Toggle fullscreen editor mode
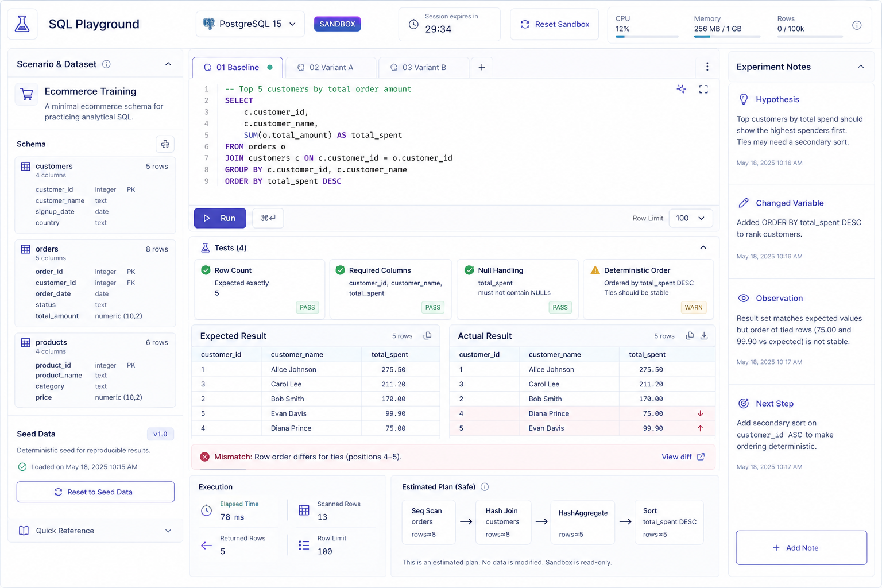882x588 pixels. pos(703,89)
